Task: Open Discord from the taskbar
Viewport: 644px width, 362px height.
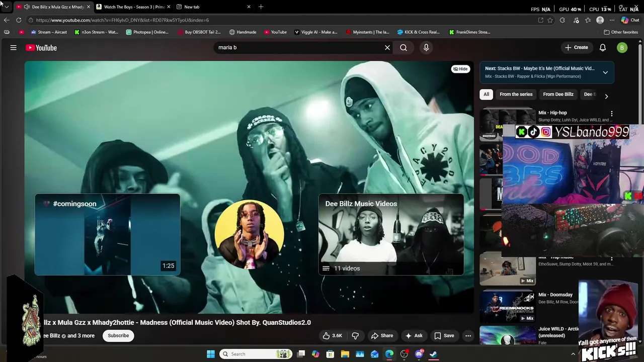Action: (x=419, y=354)
